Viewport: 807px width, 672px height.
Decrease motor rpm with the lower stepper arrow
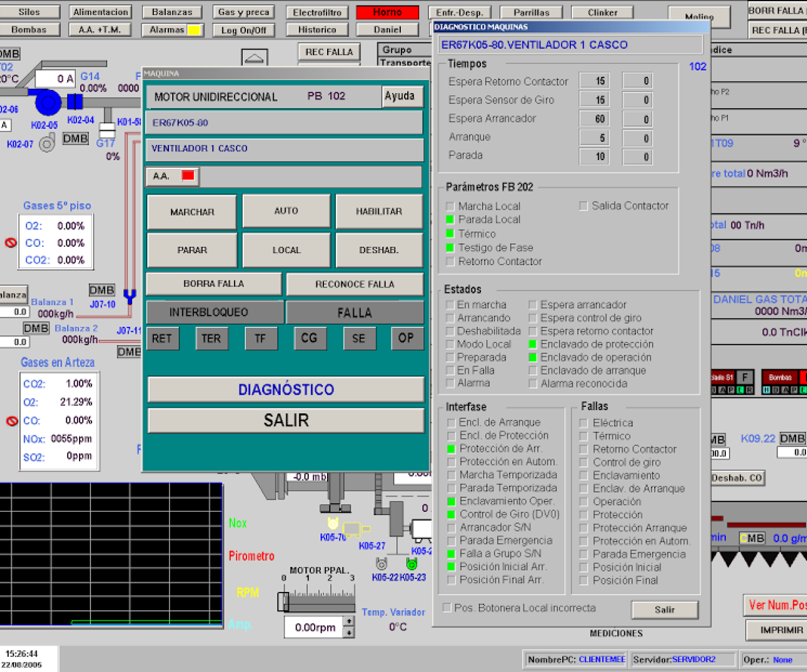tap(349, 633)
